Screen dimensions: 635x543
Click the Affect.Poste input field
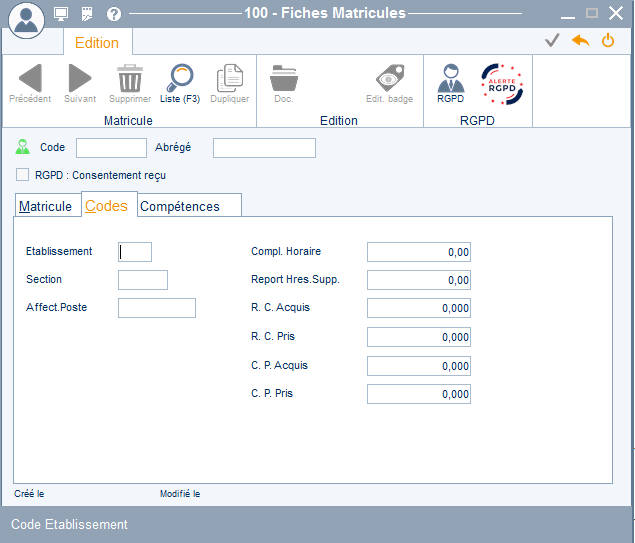tap(157, 308)
